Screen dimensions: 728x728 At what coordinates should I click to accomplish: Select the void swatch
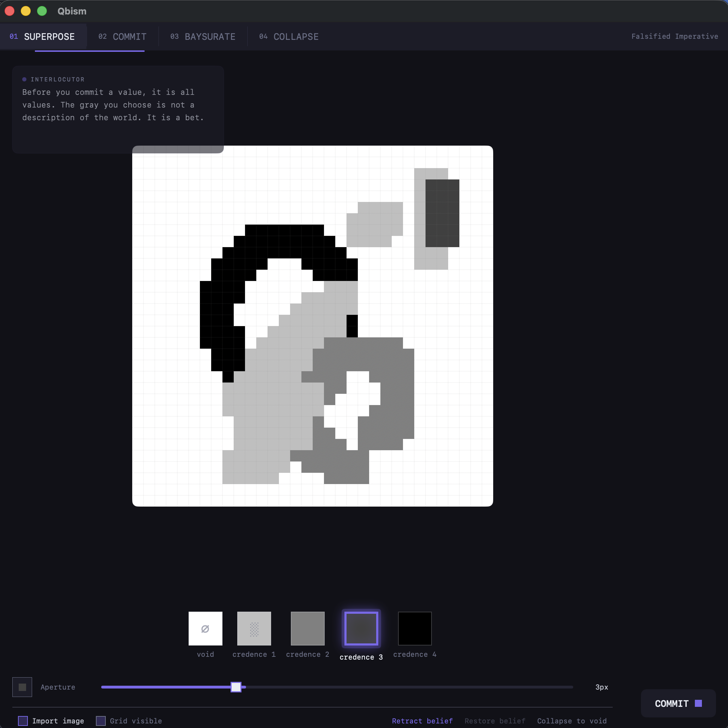[206, 629]
